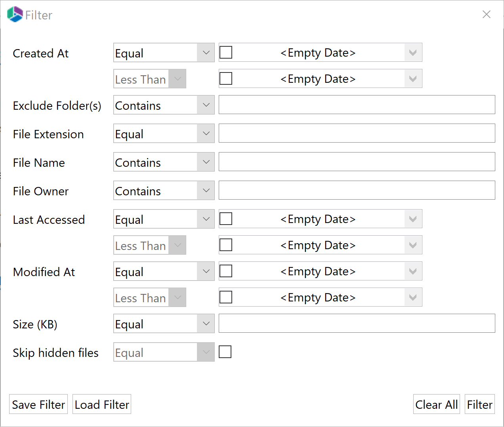Viewport: 504px width, 427px height.
Task: Expand the Exclude Folder(s) Contains dropdown
Action: (206, 105)
